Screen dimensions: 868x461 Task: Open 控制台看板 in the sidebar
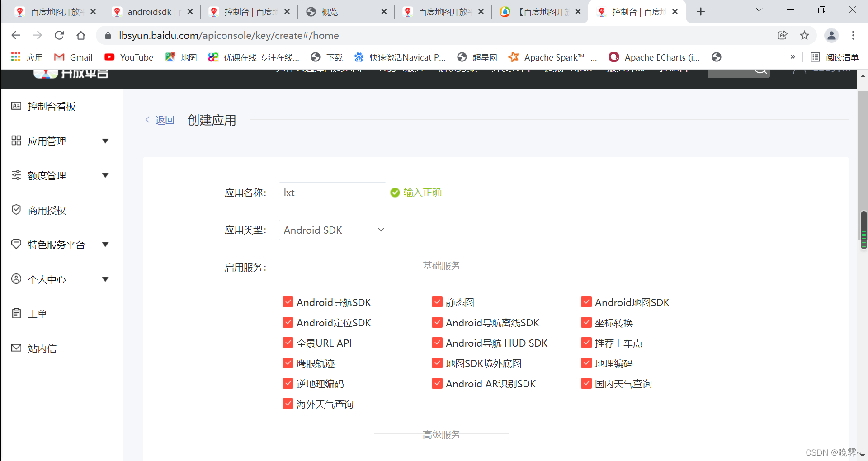[43, 106]
